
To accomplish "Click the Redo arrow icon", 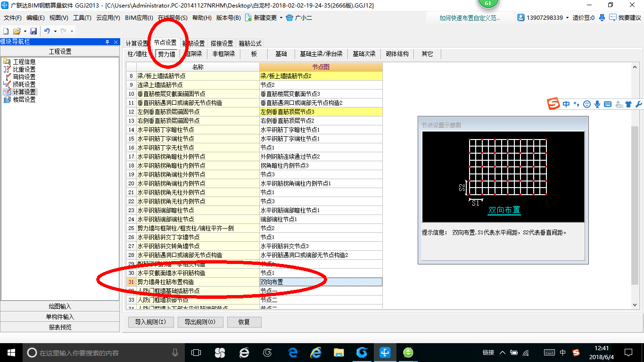I will [63, 31].
